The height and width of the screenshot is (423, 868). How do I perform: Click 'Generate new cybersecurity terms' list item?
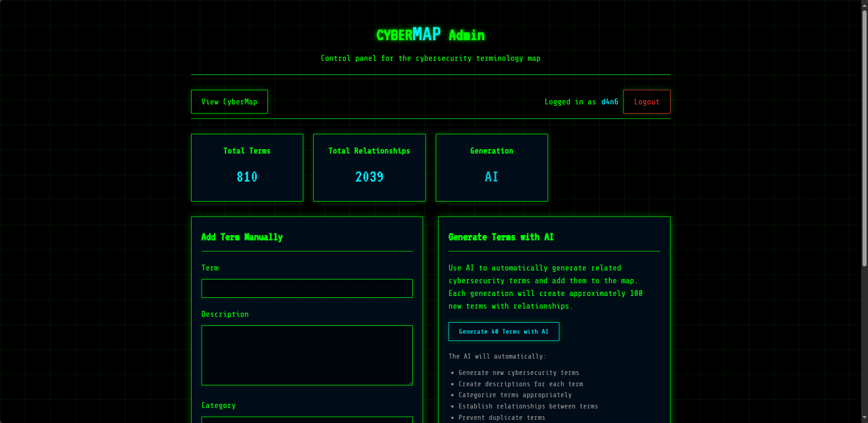[519, 373]
